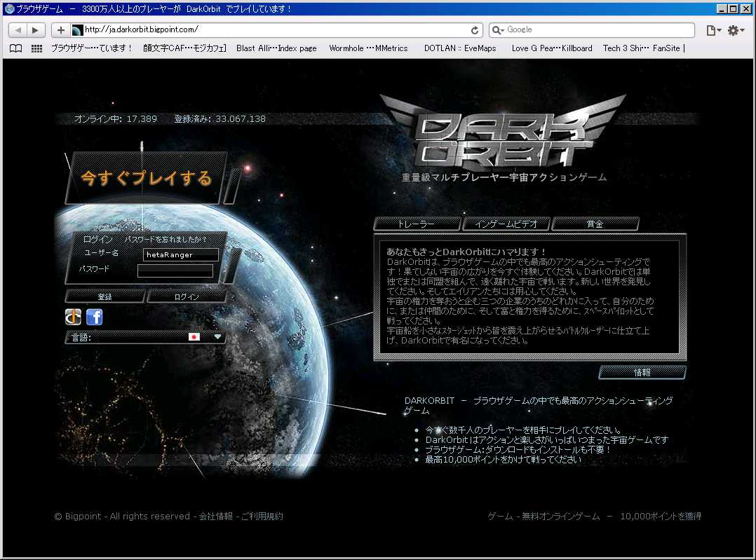The width and height of the screenshot is (756, 560).
Task: Click パスワードを忘れましたか？ link
Action: pyautogui.click(x=166, y=239)
